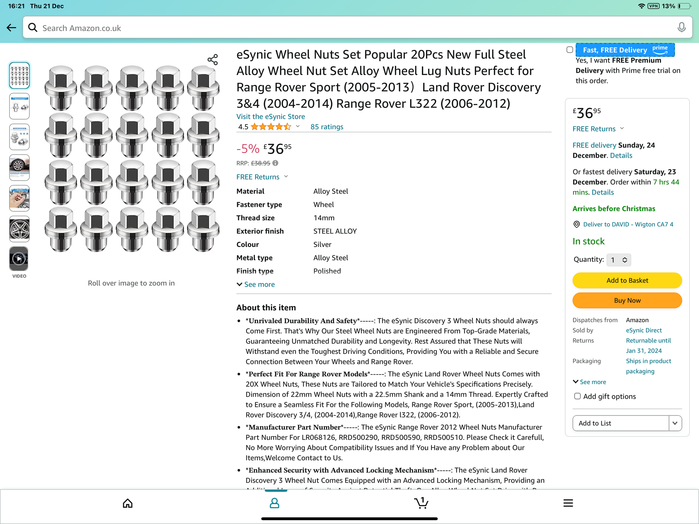This screenshot has height=524, width=699.
Task: Expand the star rating dropdown chevron
Action: [x=298, y=127]
